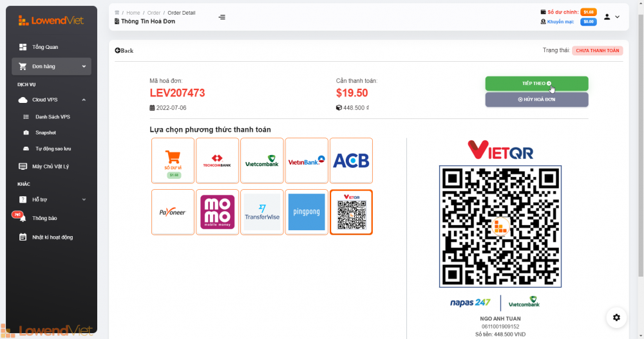The height and width of the screenshot is (339, 644).
Task: Click the Hủy Hoá Đơn button
Action: 536,99
